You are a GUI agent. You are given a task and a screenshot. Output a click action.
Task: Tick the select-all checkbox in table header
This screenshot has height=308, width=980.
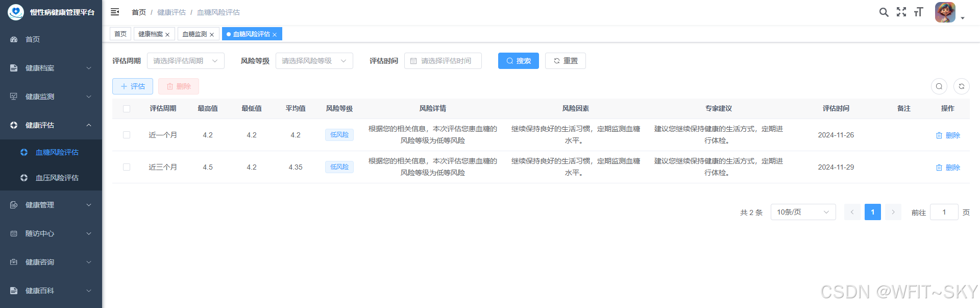pyautogui.click(x=127, y=109)
